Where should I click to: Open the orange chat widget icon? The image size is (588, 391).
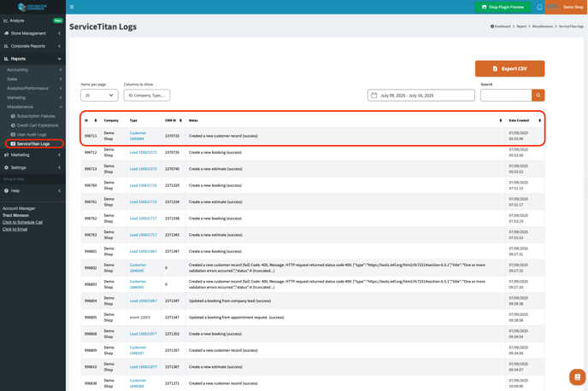click(578, 376)
